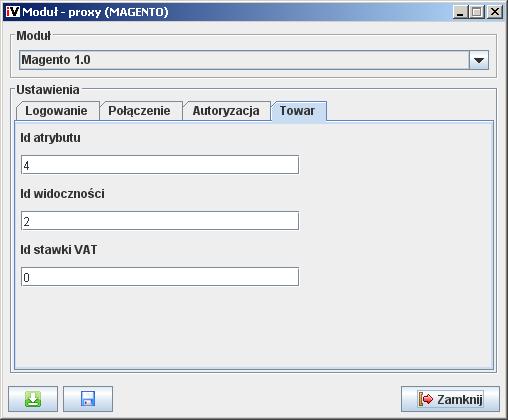Open the Magento 1.0 module dropdown arrow
Image resolution: width=508 pixels, height=420 pixels.
pos(479,60)
